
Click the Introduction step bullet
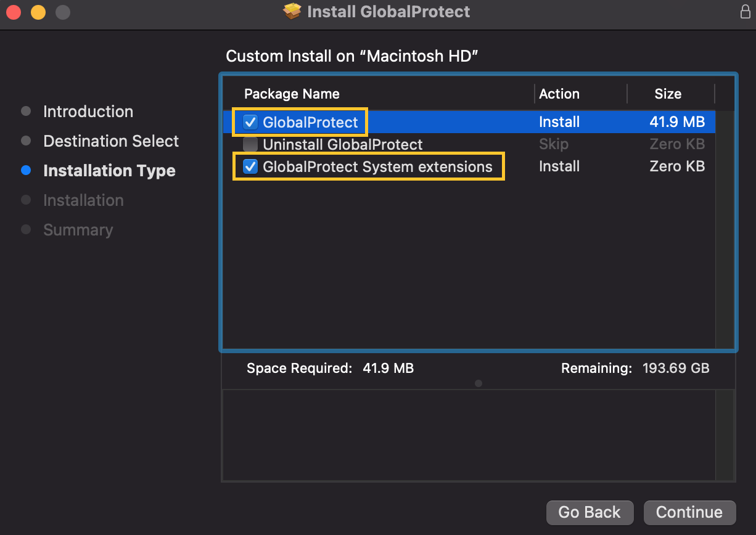26,112
